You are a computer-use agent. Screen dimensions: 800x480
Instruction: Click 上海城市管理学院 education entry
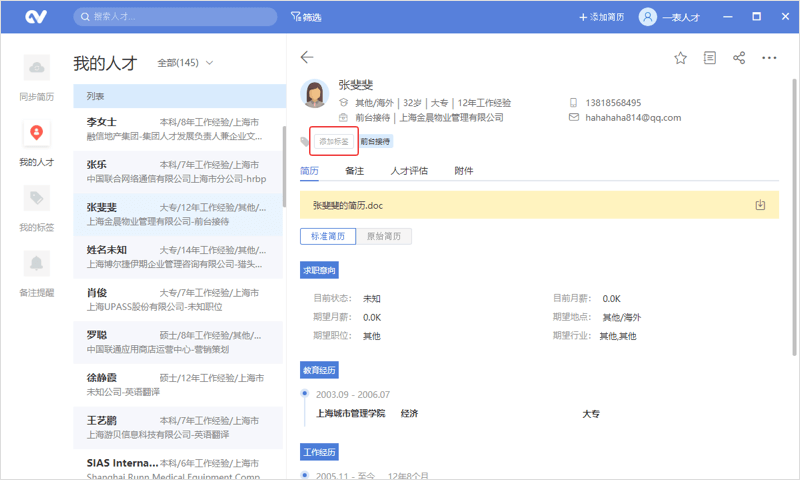351,413
